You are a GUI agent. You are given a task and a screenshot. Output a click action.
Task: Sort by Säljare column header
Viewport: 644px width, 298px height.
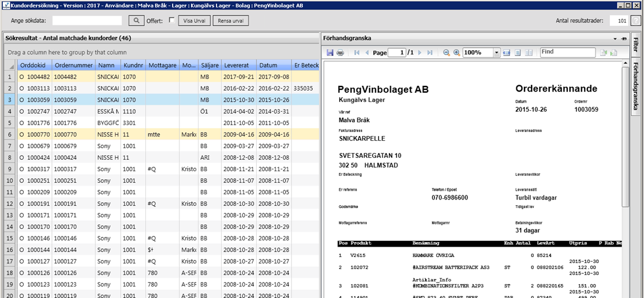(x=209, y=65)
